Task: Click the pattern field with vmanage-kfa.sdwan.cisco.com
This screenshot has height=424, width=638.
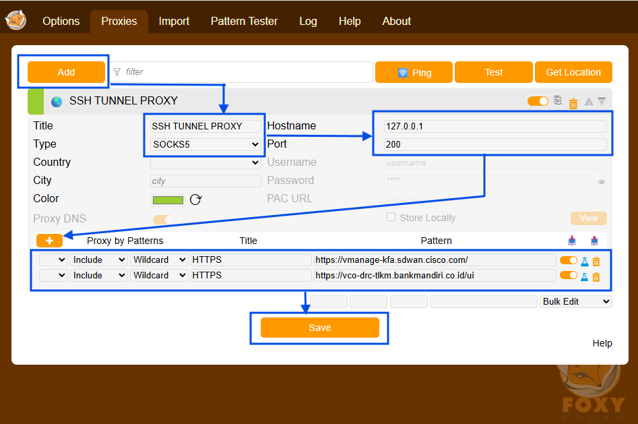Action: (435, 260)
